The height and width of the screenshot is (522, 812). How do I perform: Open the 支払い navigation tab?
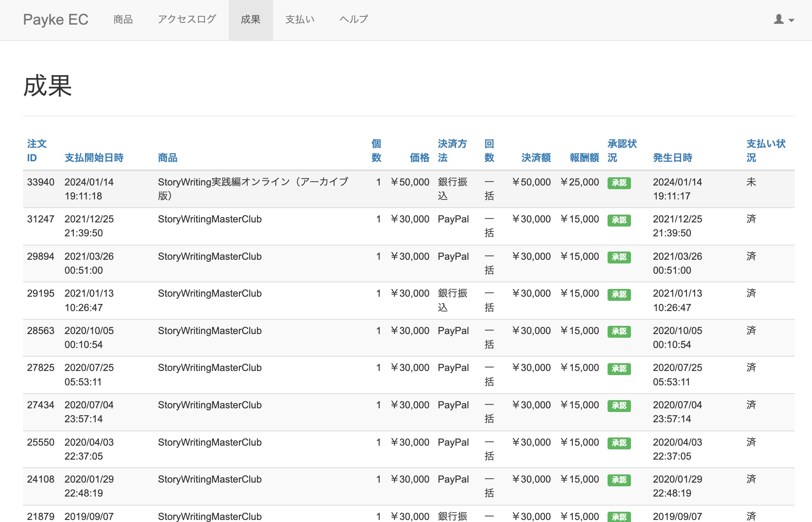pyautogui.click(x=300, y=19)
